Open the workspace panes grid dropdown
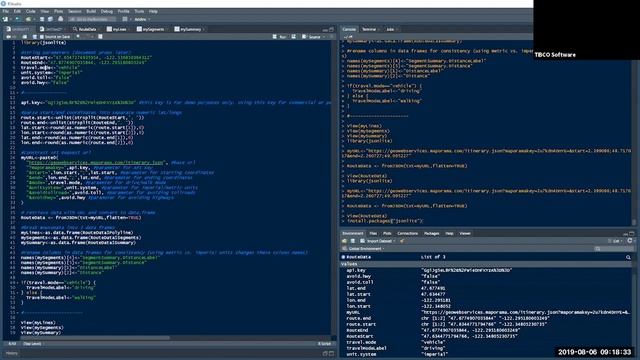 (126, 19)
